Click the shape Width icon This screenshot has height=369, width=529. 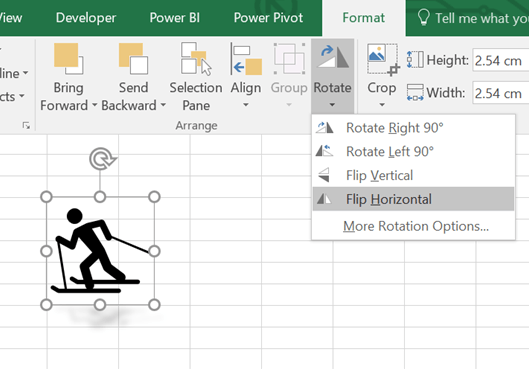point(415,92)
